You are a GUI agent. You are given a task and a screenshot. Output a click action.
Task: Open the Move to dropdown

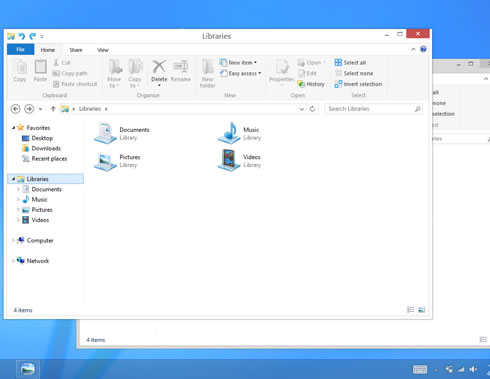click(x=114, y=73)
